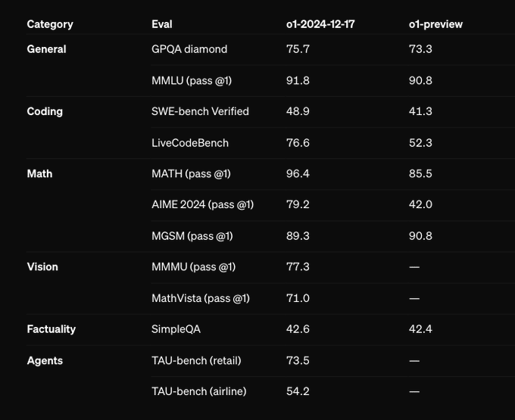Select the Factuality category label

point(51,329)
